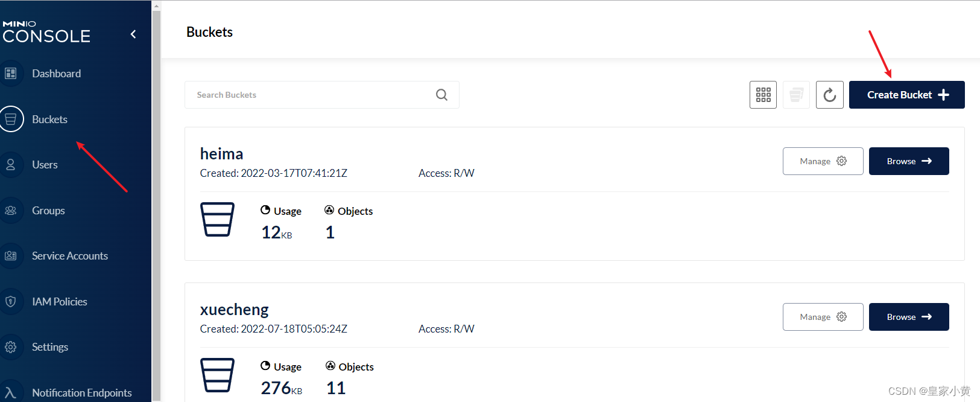Go to Dashboard menu item

coord(56,74)
